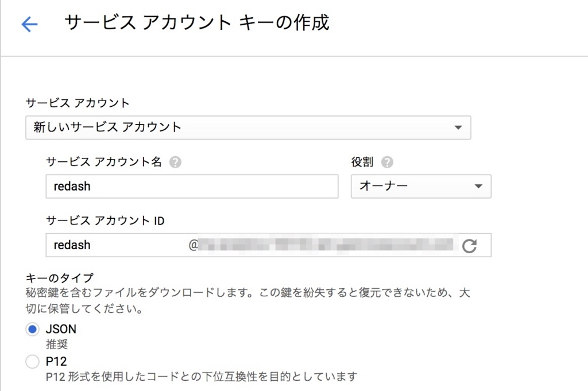
Task: Select the P12 key type radio button
Action: pyautogui.click(x=32, y=361)
